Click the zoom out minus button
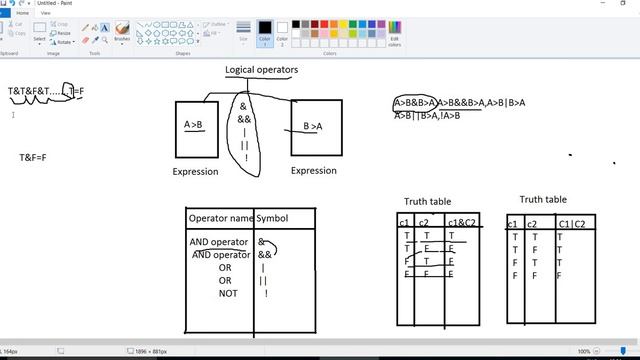This screenshot has height=360, width=640. tap(597, 351)
